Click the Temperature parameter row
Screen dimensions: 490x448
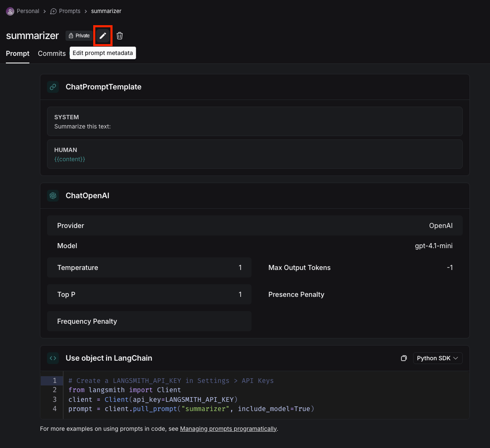[x=149, y=267]
